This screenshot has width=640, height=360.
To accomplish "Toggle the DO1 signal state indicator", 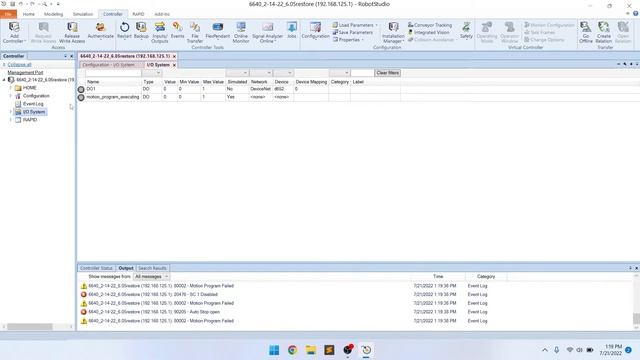I will 81,89.
